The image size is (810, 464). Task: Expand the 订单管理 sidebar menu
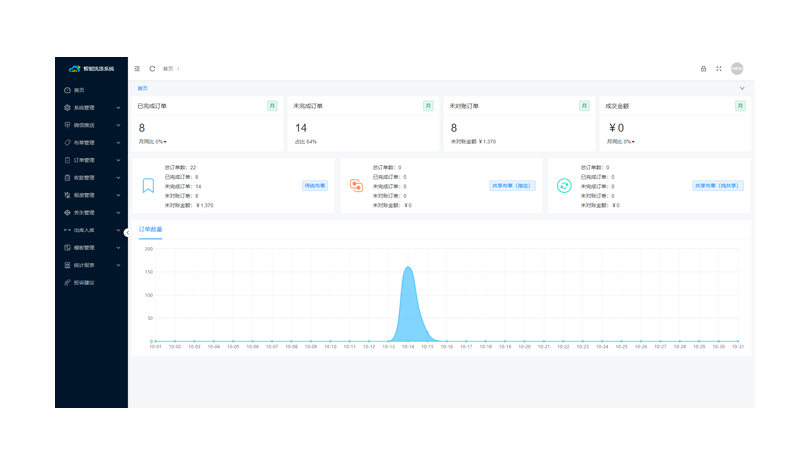pos(91,160)
